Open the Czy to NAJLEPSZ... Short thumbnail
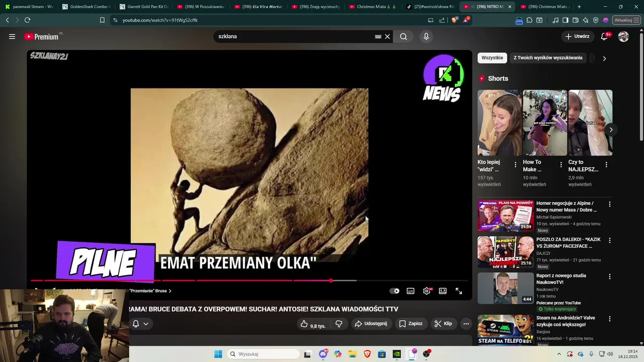 [x=590, y=123]
